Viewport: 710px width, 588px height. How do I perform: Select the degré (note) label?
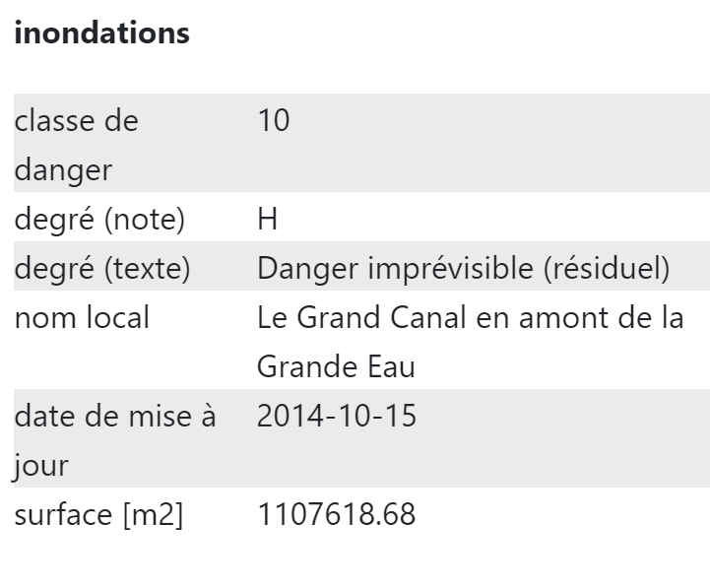tap(99, 220)
